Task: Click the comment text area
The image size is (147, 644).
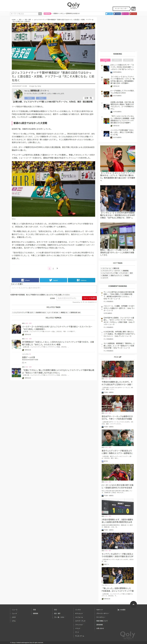Action: pos(53,289)
